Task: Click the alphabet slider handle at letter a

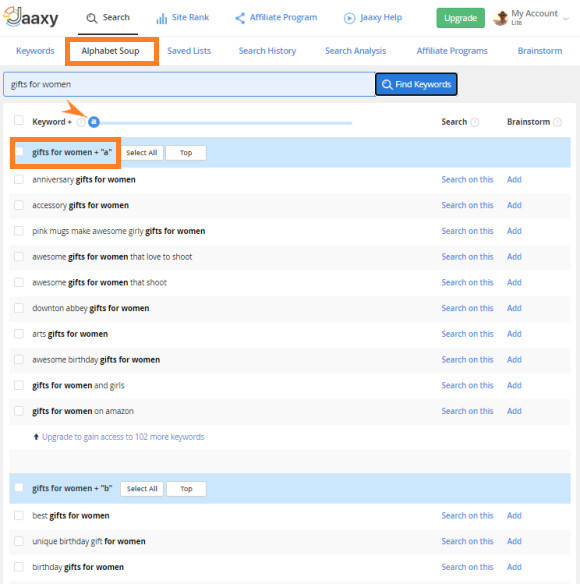Action: pyautogui.click(x=94, y=122)
